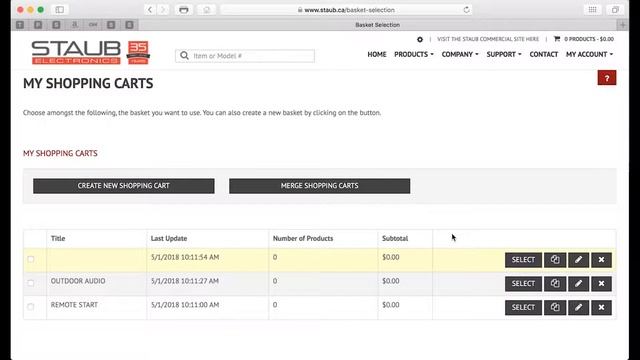Click REMOTE START cart title
Screen dimensions: 640x360
[74, 304]
